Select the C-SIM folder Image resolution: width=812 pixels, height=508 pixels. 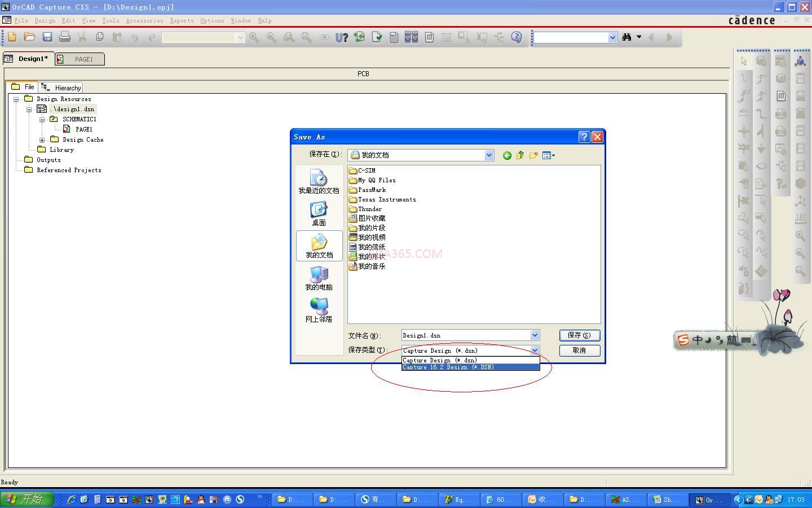point(362,170)
